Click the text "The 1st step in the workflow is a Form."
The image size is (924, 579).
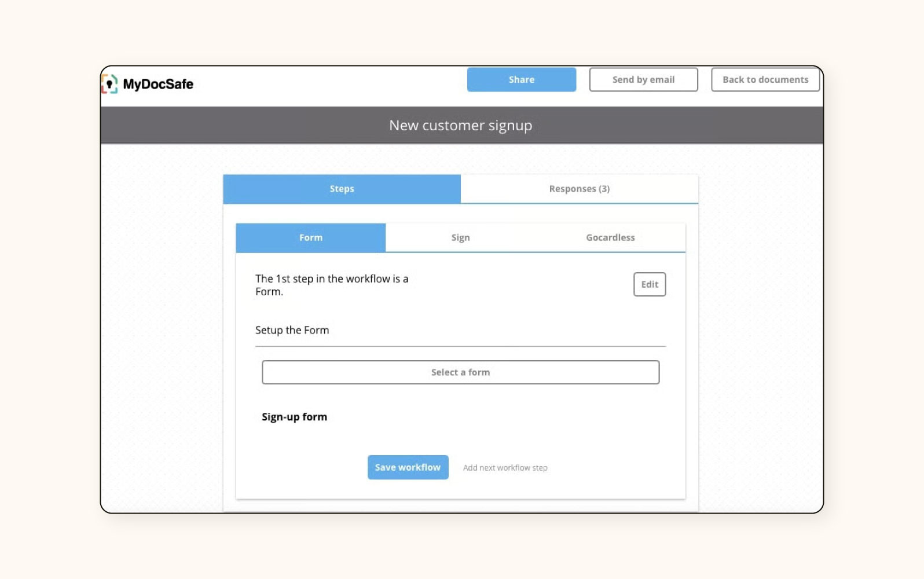pos(332,285)
